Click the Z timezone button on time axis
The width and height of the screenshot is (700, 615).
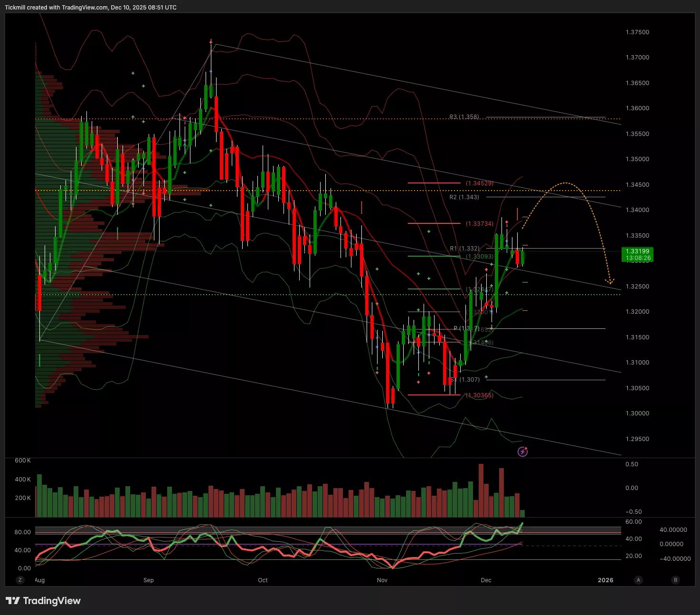pos(20,580)
